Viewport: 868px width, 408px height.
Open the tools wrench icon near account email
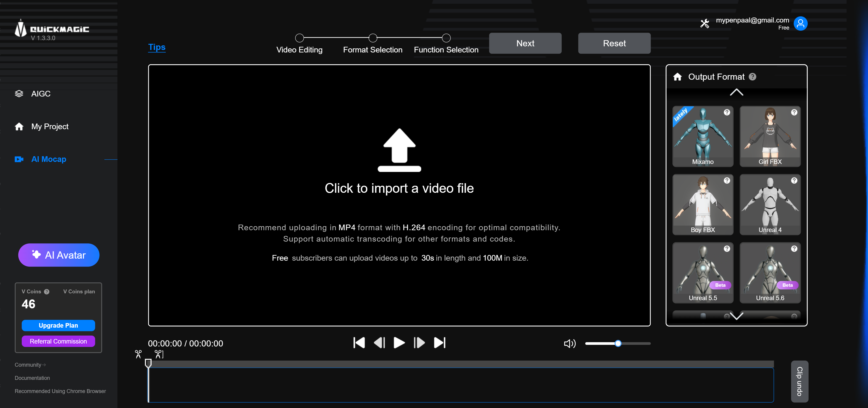704,23
